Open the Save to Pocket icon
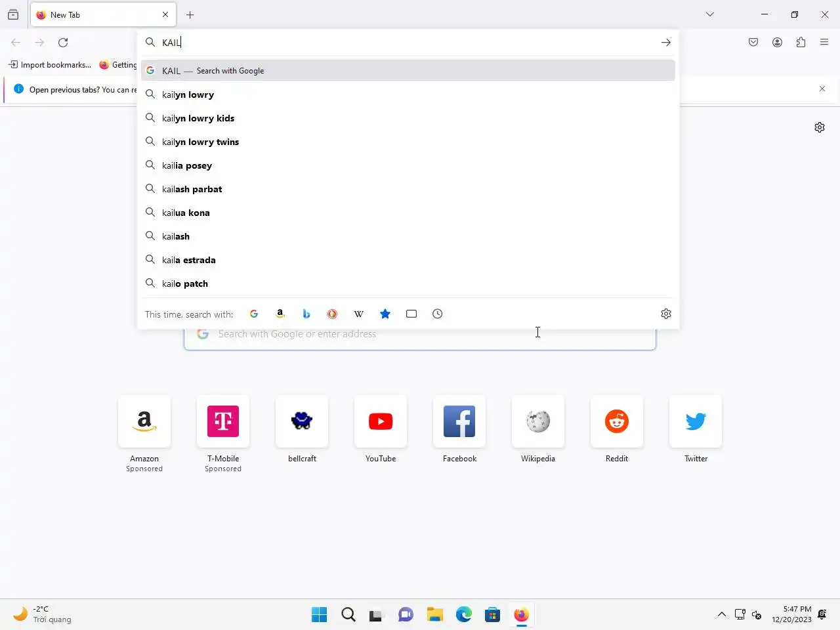Viewport: 840px width, 630px height. tap(753, 43)
